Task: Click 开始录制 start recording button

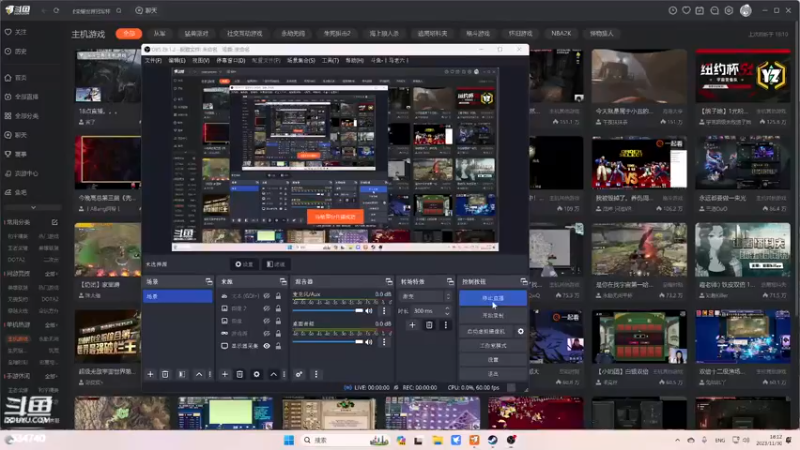Action: tap(493, 315)
